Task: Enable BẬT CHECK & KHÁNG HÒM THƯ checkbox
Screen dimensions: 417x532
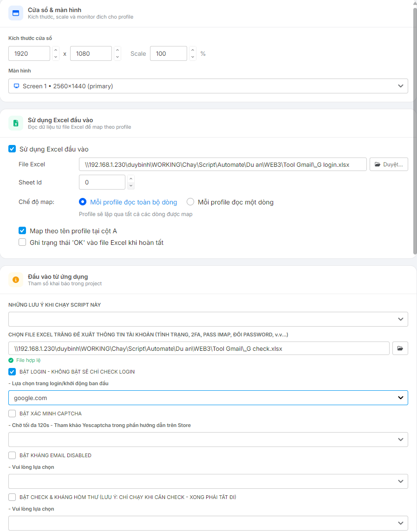Action: click(x=12, y=497)
